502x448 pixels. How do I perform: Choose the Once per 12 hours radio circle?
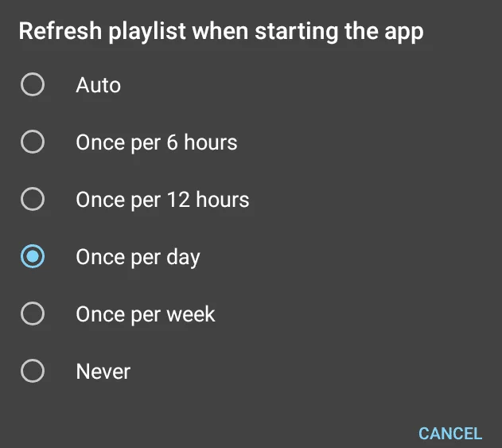click(33, 199)
